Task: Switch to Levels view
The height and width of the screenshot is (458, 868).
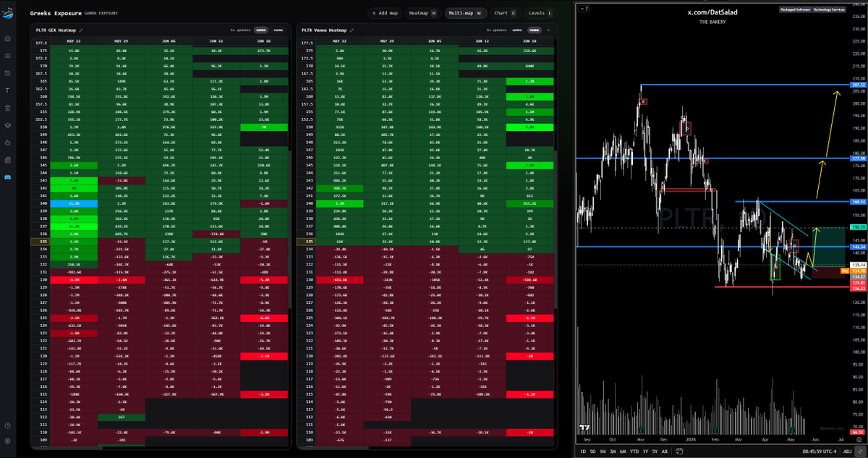Action: pos(540,13)
